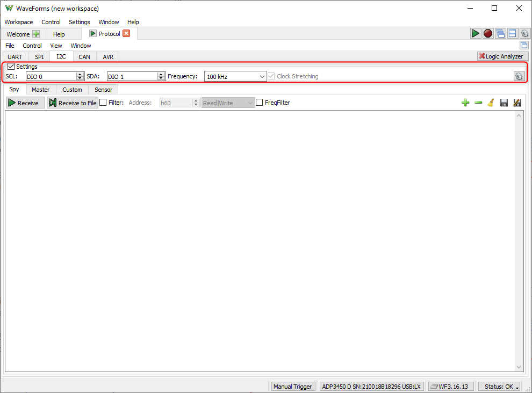Open the Read|Write filter dropdown
The width and height of the screenshot is (532, 393).
(228, 103)
